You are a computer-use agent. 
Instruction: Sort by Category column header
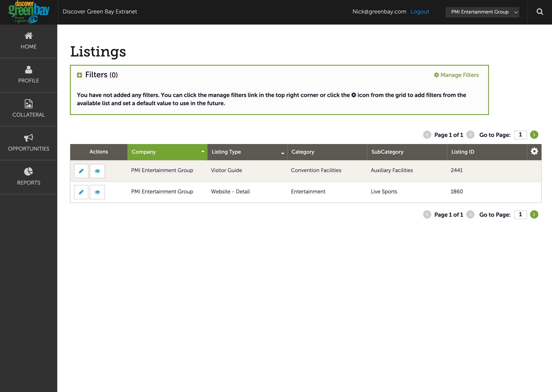pos(327,152)
